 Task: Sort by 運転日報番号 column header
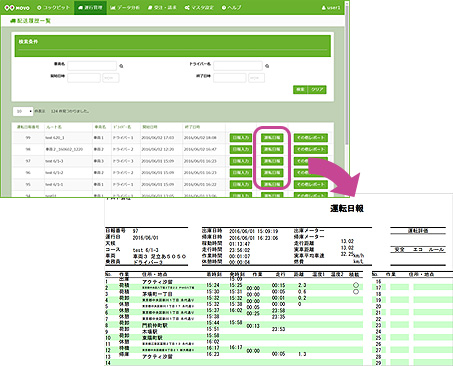[28, 127]
